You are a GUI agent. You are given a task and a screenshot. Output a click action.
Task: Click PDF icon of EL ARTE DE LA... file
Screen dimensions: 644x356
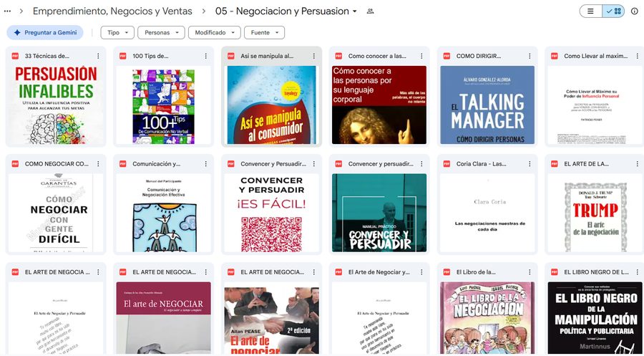click(554, 163)
